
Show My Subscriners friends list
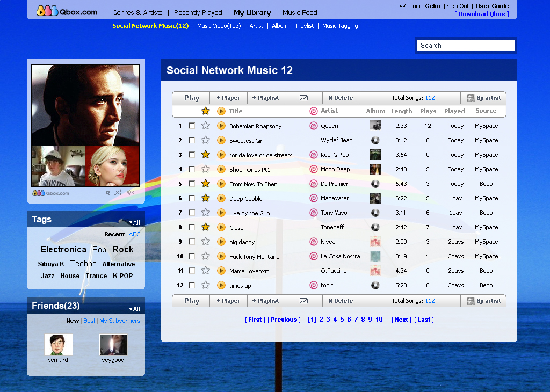(120, 321)
